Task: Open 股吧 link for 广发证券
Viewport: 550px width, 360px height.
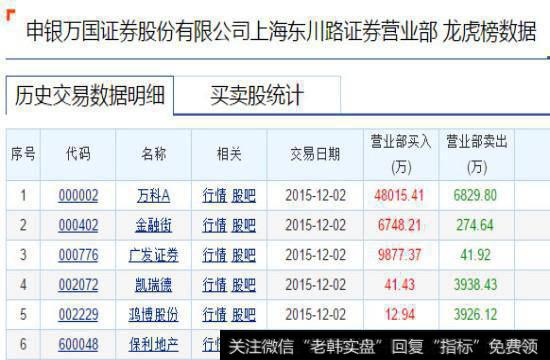Action: click(243, 255)
